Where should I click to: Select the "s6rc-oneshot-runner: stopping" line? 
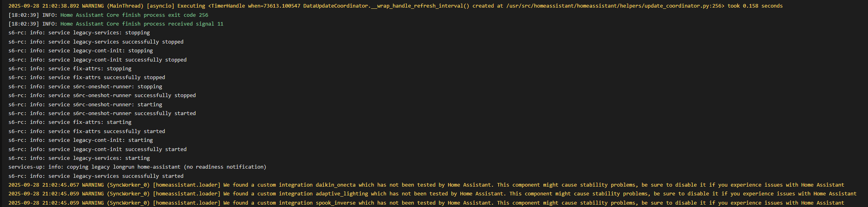pyautogui.click(x=85, y=87)
